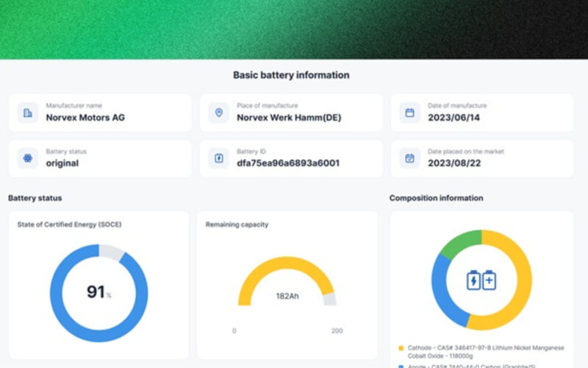The height and width of the screenshot is (368, 588).
Task: Click the Date placed on the market label
Action: point(466,152)
